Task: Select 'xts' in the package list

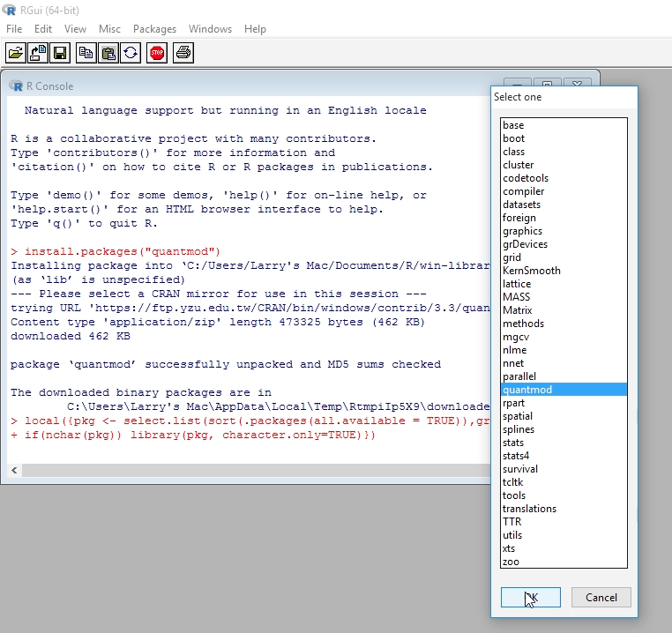Action: (564, 548)
